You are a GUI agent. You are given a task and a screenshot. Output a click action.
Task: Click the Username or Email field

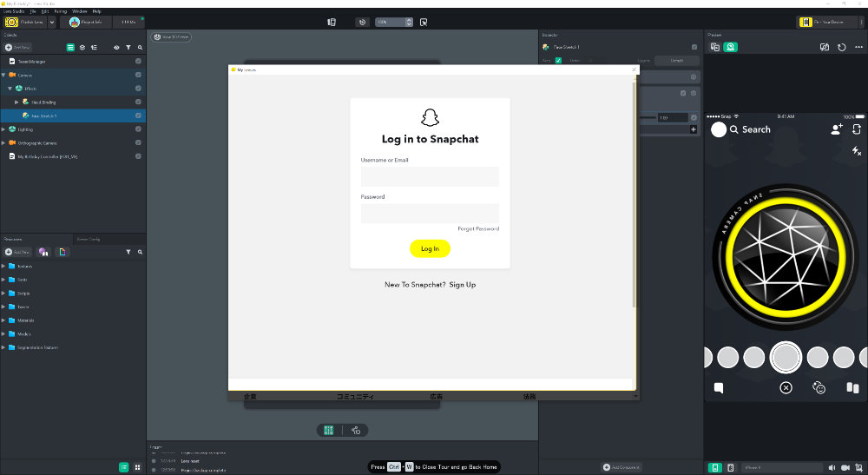430,176
